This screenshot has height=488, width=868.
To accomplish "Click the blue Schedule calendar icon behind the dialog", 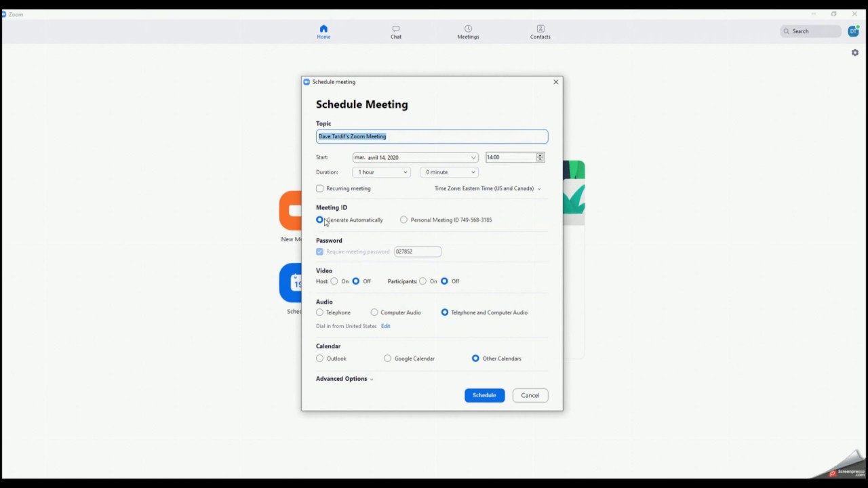I will click(x=290, y=283).
